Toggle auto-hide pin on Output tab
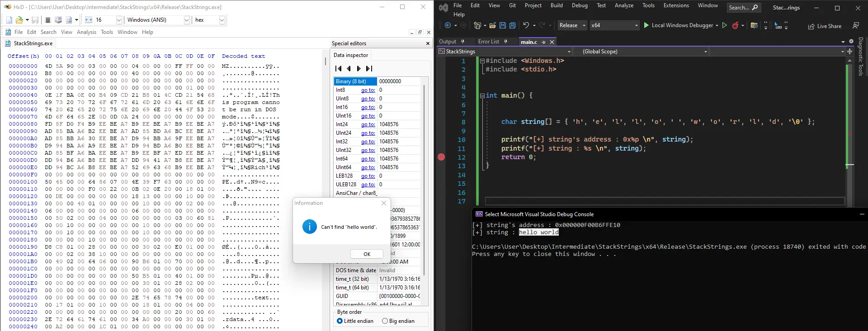 pos(462,42)
